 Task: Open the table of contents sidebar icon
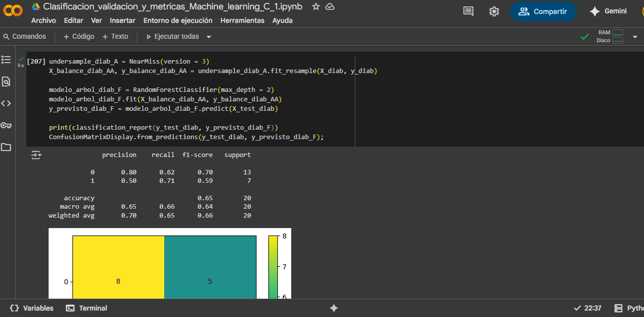6,60
